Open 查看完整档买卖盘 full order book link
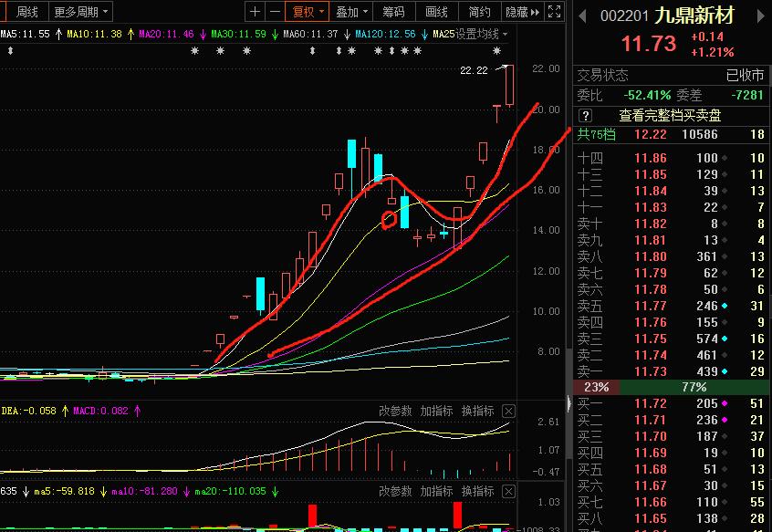 (x=670, y=116)
